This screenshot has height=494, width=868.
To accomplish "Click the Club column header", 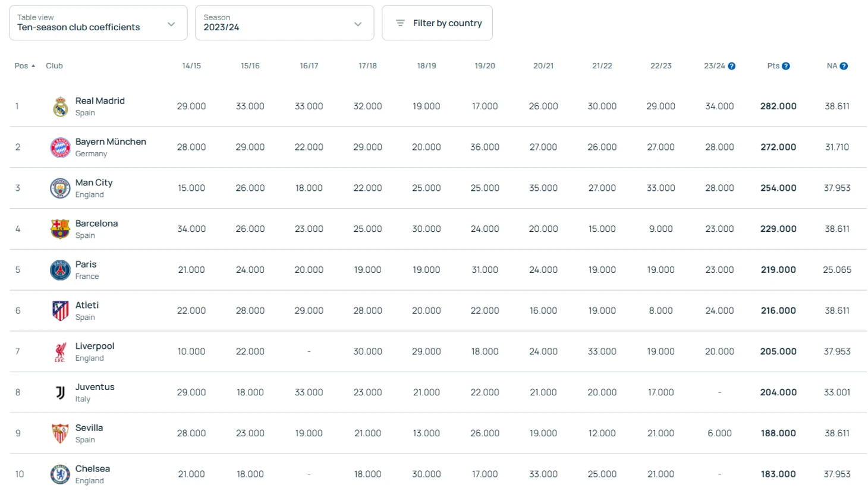I will [x=54, y=66].
